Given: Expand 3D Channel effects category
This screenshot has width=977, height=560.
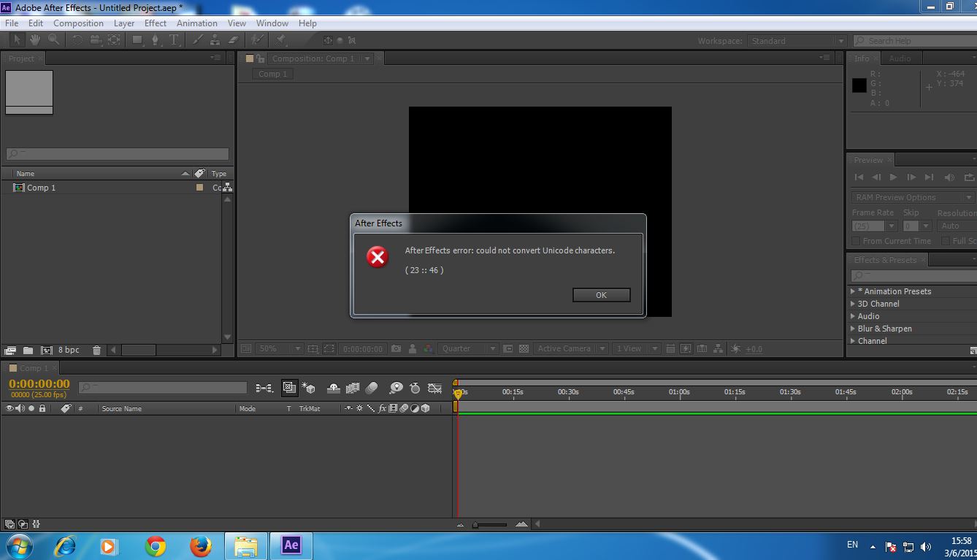Looking at the screenshot, I should pyautogui.click(x=853, y=304).
